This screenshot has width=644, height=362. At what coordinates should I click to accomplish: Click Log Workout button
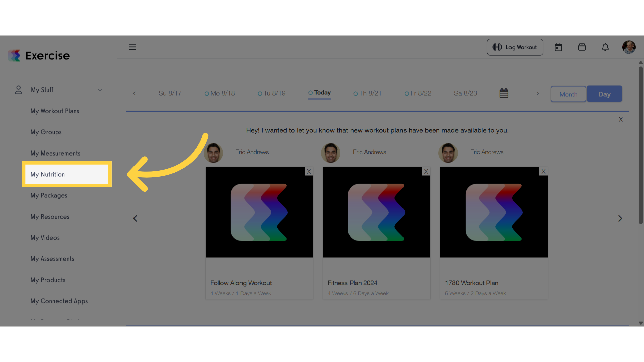pos(515,47)
